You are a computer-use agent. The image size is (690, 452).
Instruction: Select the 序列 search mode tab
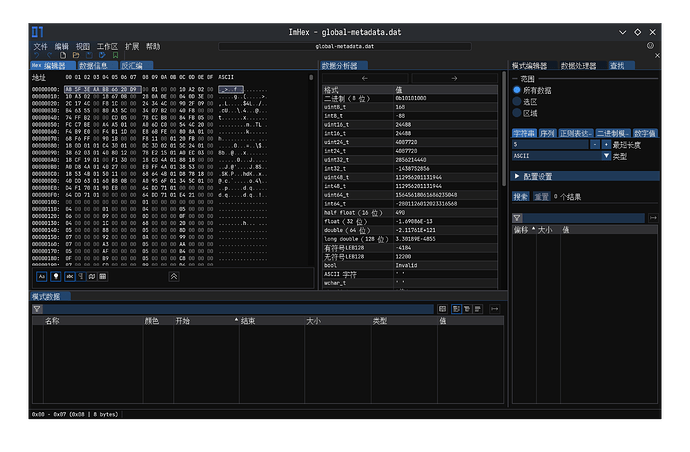[x=547, y=133]
